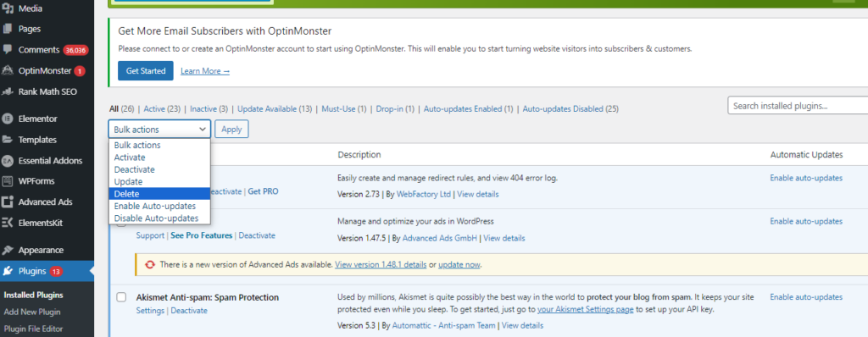Deactivate the Advanced Ads plugin
The height and width of the screenshot is (337, 868).
point(257,235)
